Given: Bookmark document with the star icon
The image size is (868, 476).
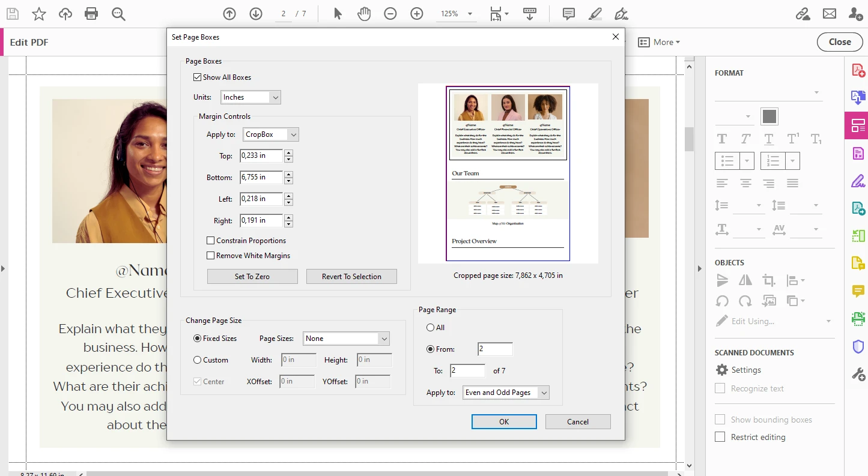Looking at the screenshot, I should click(x=39, y=14).
